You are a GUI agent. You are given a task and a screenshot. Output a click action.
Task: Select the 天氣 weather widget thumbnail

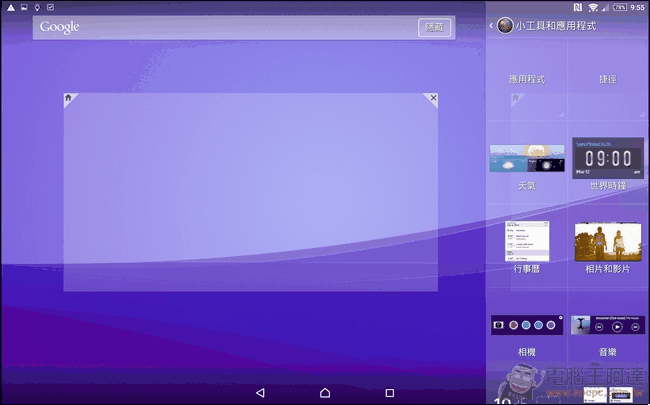point(527,158)
